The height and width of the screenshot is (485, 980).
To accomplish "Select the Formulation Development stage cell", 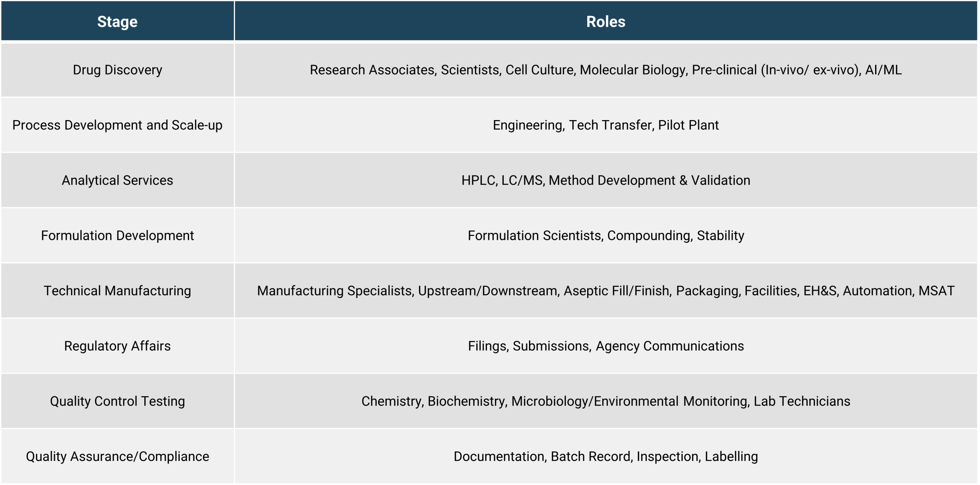I will 117,235.
